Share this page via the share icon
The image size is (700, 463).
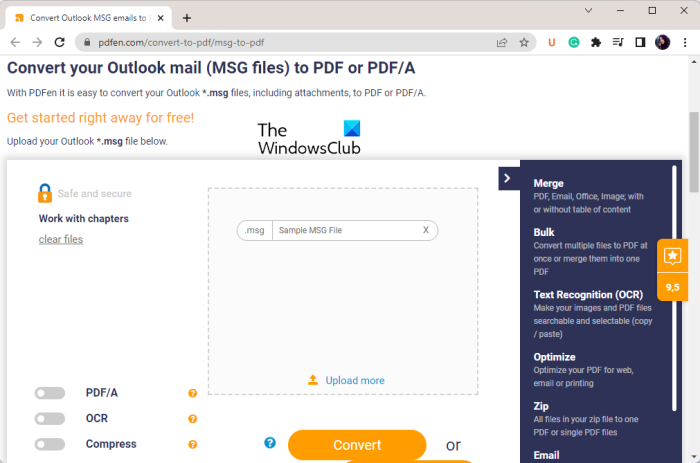pos(502,42)
